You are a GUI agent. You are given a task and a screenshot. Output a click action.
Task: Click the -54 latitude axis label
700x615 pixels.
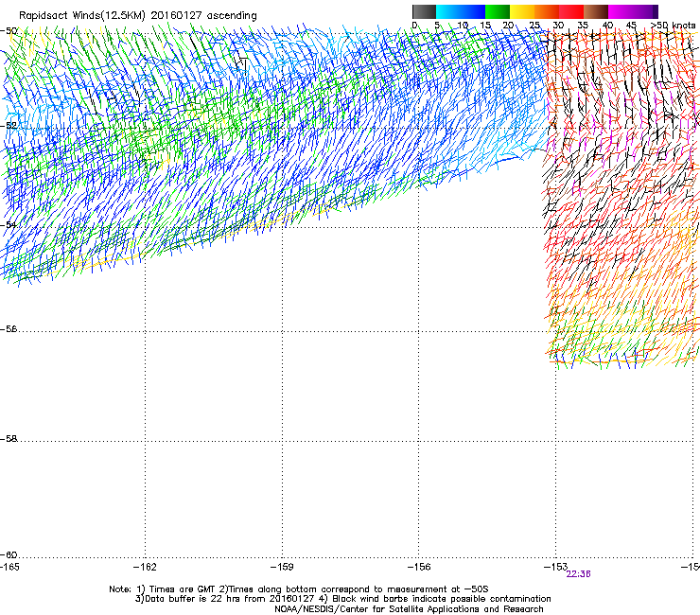point(9,224)
